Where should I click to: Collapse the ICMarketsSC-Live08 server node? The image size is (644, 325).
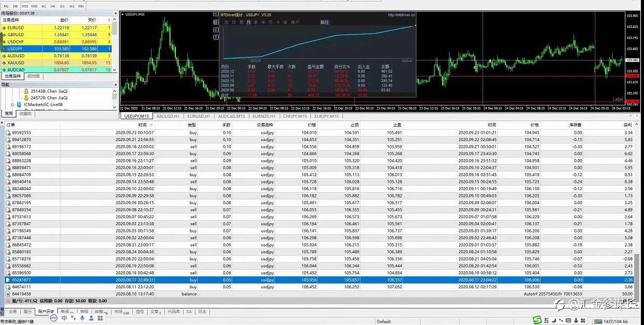[x=12, y=104]
